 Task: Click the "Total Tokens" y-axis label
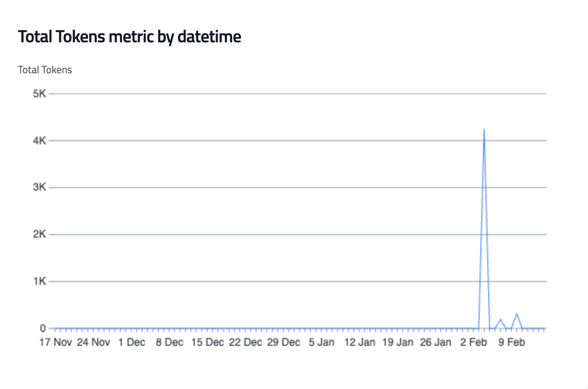45,70
